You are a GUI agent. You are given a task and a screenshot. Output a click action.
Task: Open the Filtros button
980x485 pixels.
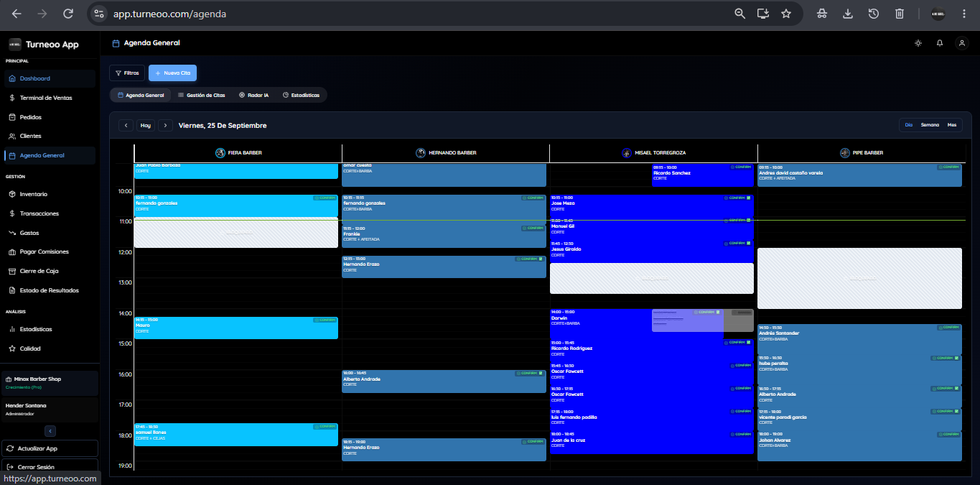point(127,73)
